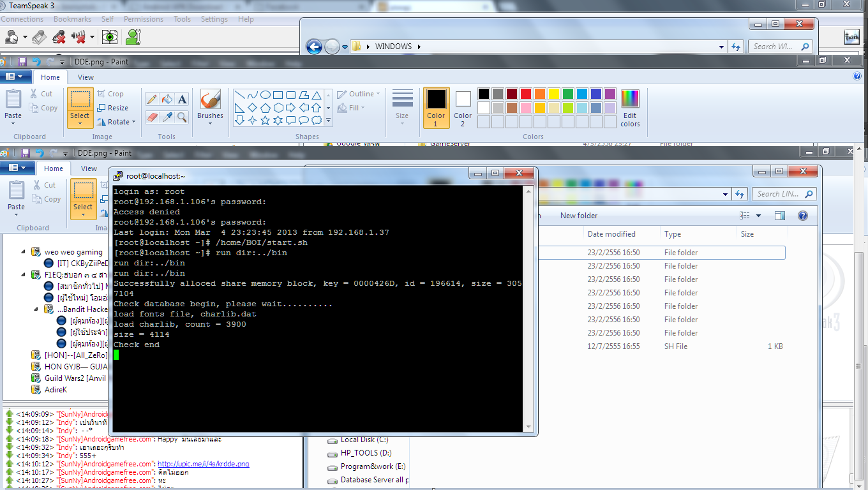Pick the purple color swatch in Paint
The height and width of the screenshot is (490, 868).
click(x=610, y=94)
